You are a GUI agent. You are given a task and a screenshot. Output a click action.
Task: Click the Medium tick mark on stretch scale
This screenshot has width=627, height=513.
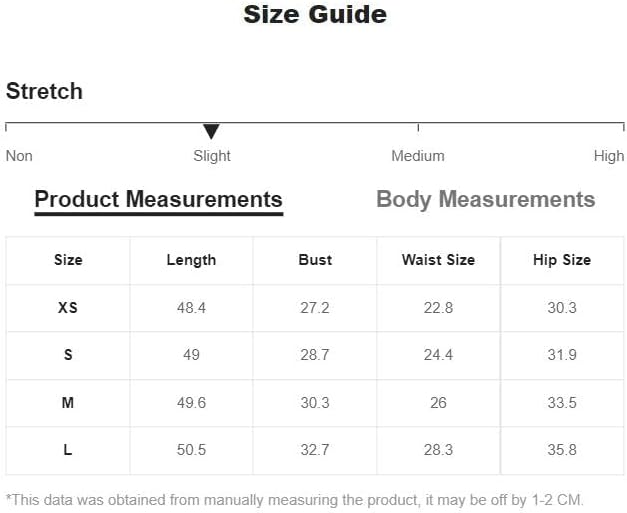coord(418,128)
